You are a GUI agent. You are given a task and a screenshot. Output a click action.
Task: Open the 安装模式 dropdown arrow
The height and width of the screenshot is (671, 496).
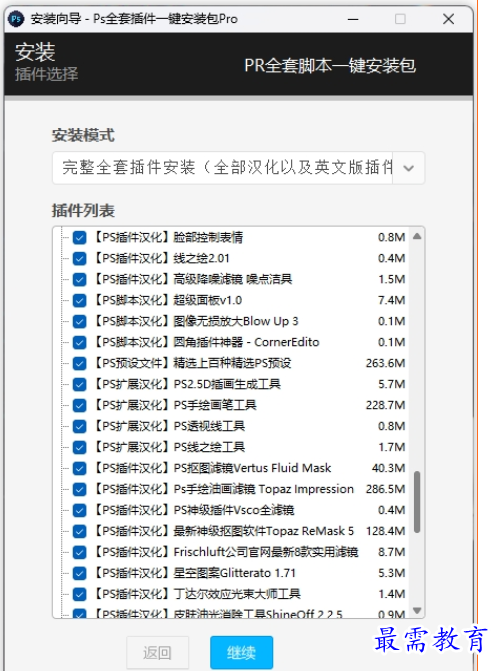point(409,168)
